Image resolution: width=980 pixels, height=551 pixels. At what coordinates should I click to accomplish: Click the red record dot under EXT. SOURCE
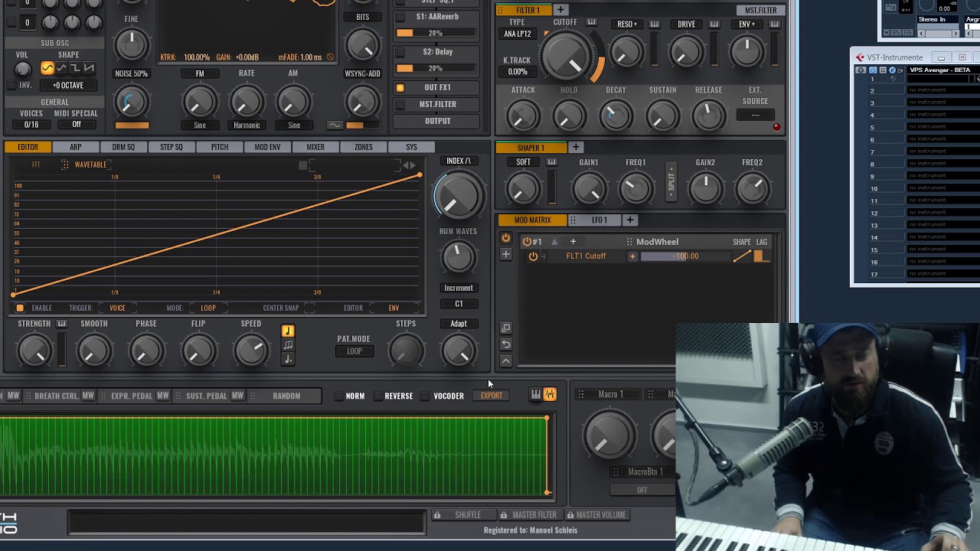[776, 127]
